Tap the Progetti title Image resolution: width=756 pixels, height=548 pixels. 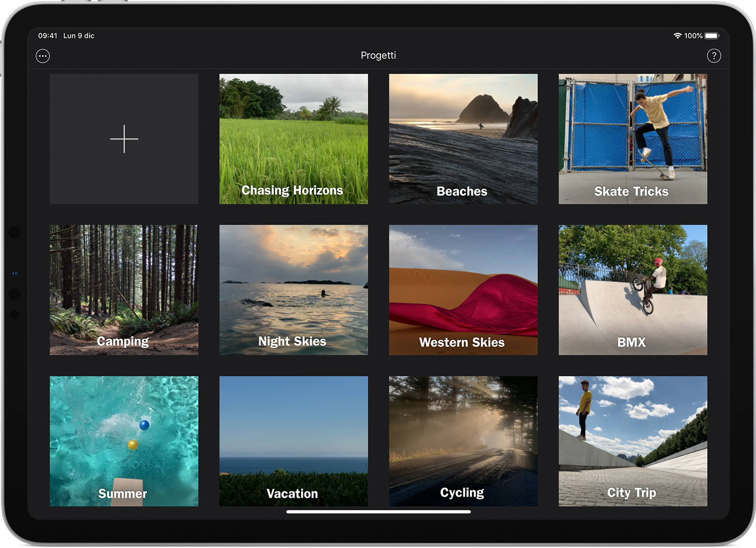tap(378, 55)
